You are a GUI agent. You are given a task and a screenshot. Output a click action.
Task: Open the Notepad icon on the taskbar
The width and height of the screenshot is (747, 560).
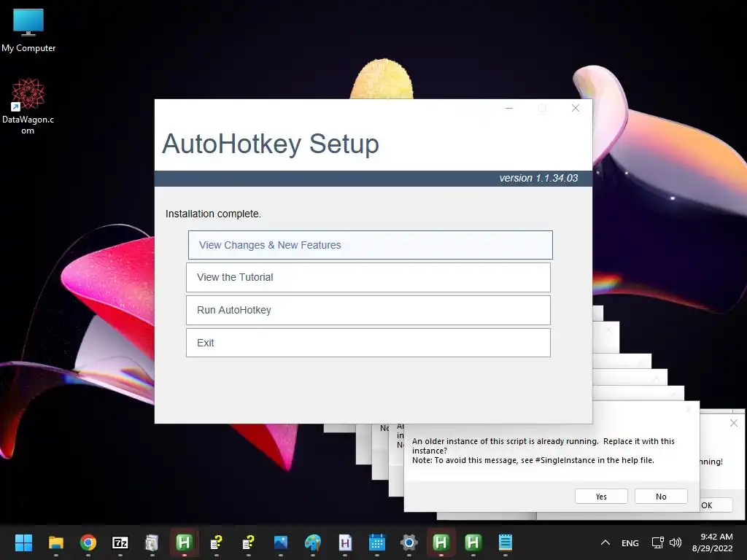506,542
